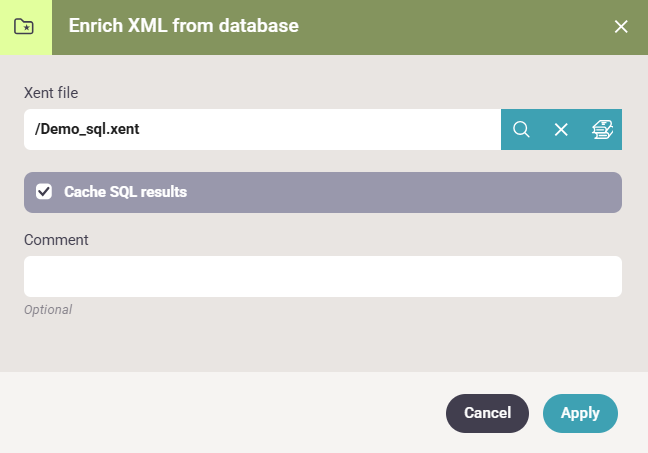Uncheck the Cache SQL results checkbox
Screen dimensions: 648x453
point(44,192)
